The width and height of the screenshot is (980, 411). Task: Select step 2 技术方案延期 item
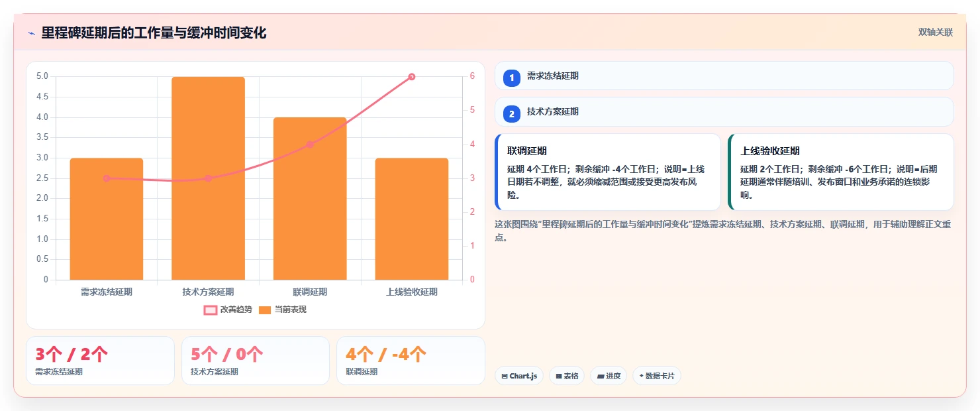[x=724, y=111]
